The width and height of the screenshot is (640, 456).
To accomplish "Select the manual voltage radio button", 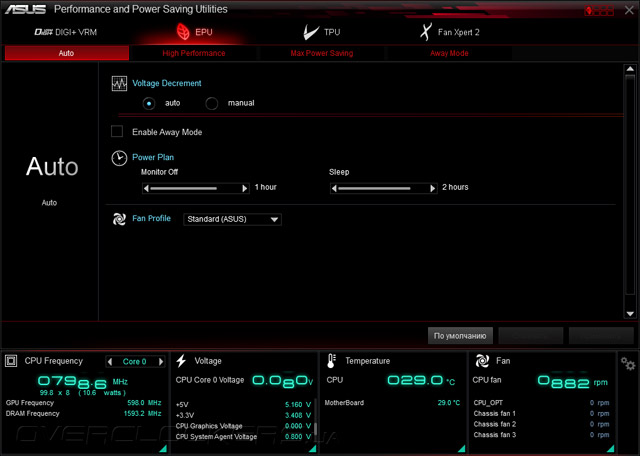I will click(x=211, y=104).
